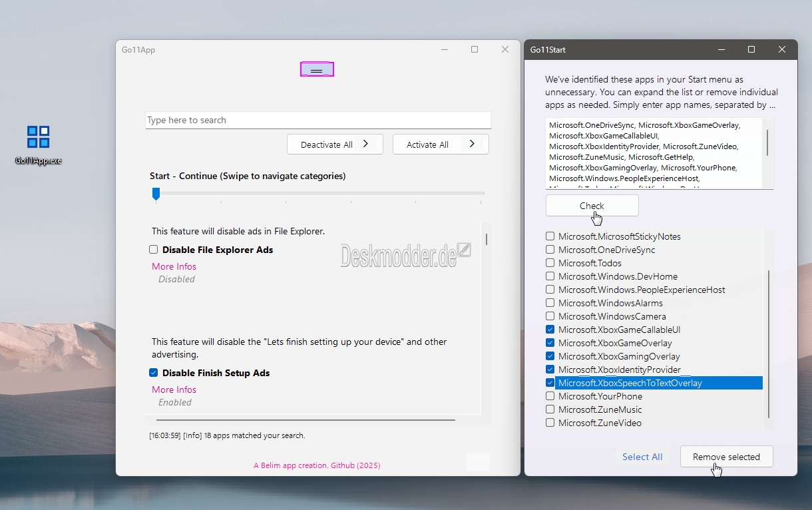Open the hamburger menu in Go11App
Image resolution: width=812 pixels, height=510 pixels.
point(317,70)
